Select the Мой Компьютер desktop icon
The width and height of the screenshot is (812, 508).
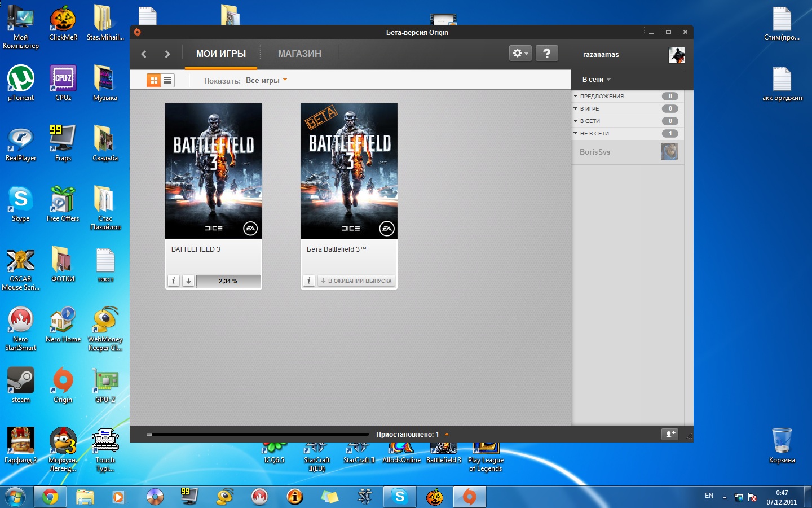click(21, 27)
